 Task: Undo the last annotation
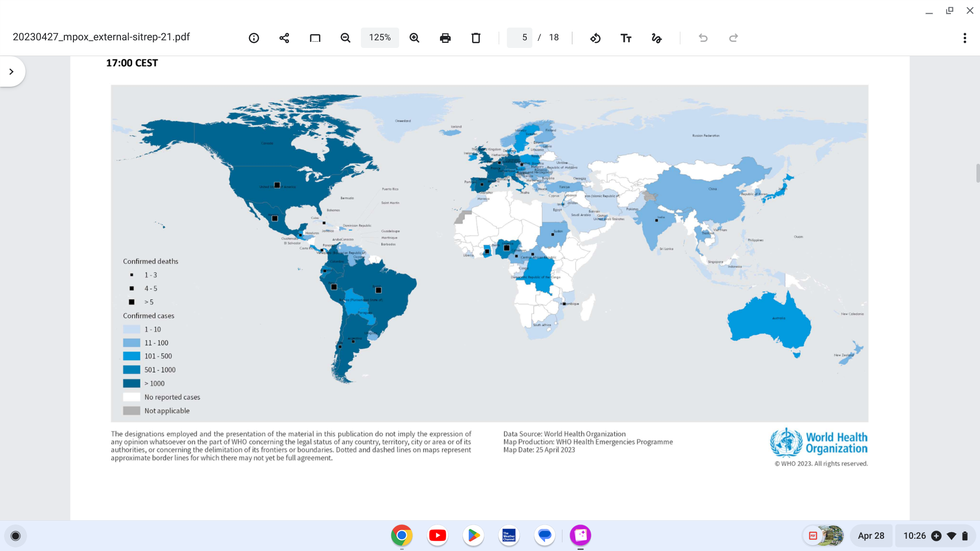pyautogui.click(x=703, y=38)
